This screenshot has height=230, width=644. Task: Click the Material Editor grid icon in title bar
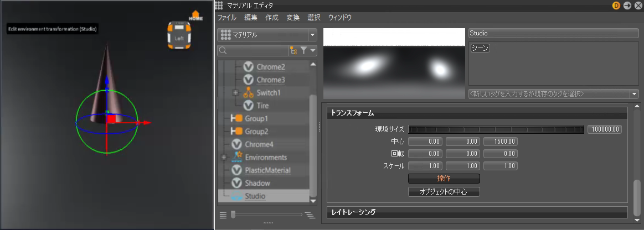coord(219,6)
